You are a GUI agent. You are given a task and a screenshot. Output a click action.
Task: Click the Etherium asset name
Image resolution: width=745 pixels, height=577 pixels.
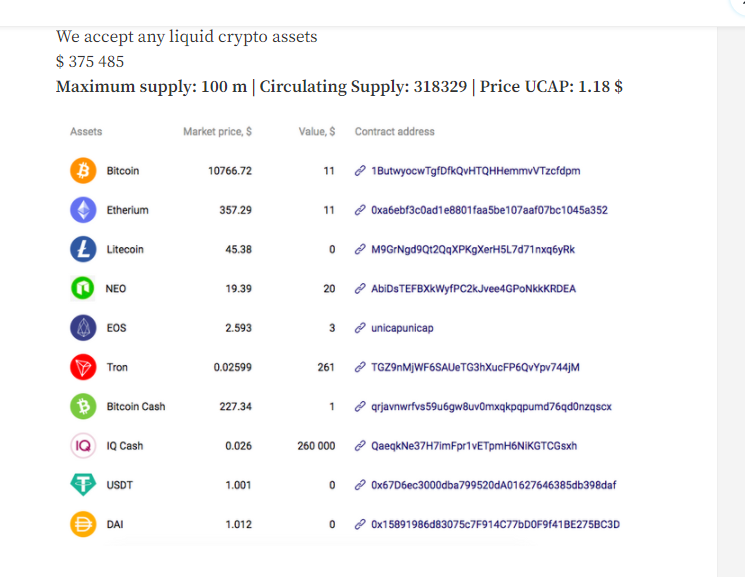click(x=127, y=210)
